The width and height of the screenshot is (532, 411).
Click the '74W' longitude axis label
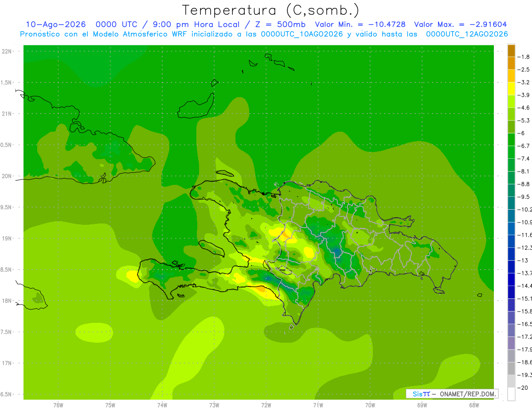tap(162, 405)
